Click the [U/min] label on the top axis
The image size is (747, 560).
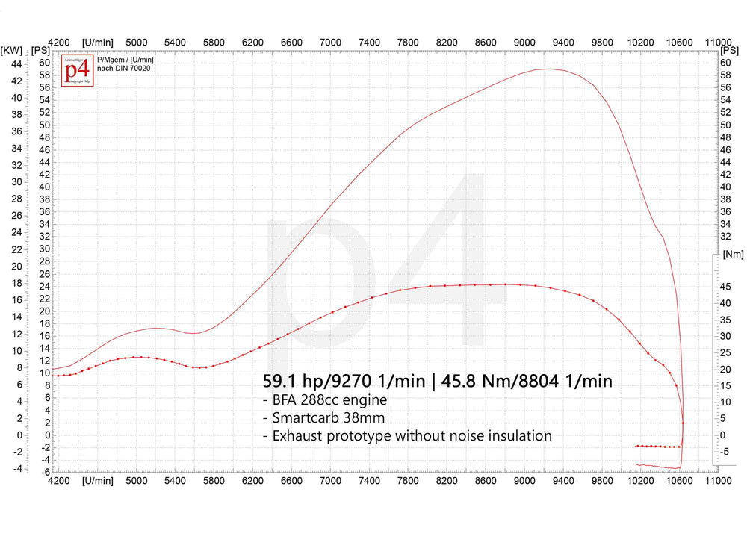98,43
